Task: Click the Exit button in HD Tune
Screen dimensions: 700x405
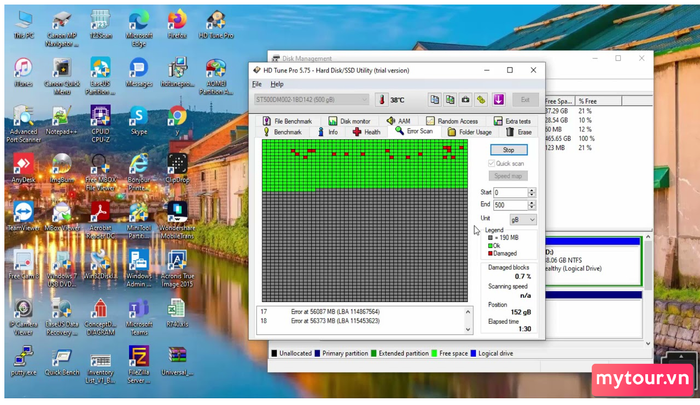Action: coord(525,100)
